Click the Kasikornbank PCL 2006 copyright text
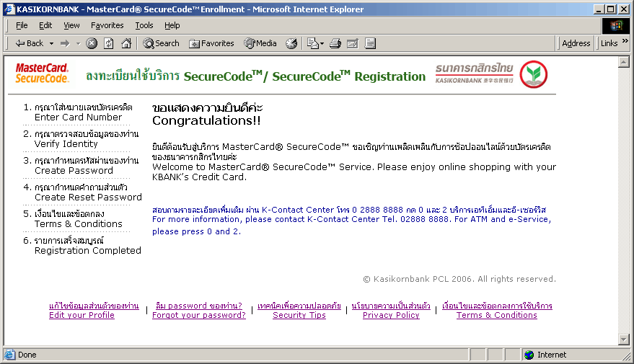634x364 pixels. 459,279
